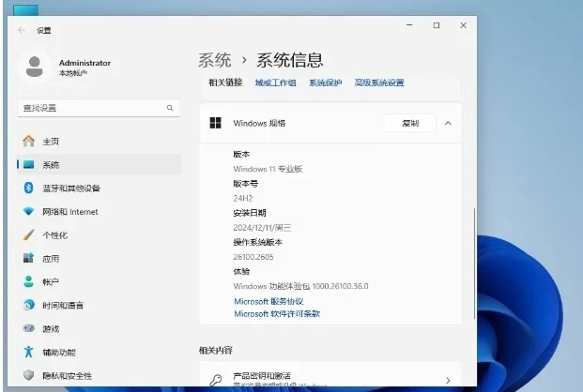583x392 pixels.
Task: Open 产品密钥和激活 via its chevron
Action: [x=448, y=380]
